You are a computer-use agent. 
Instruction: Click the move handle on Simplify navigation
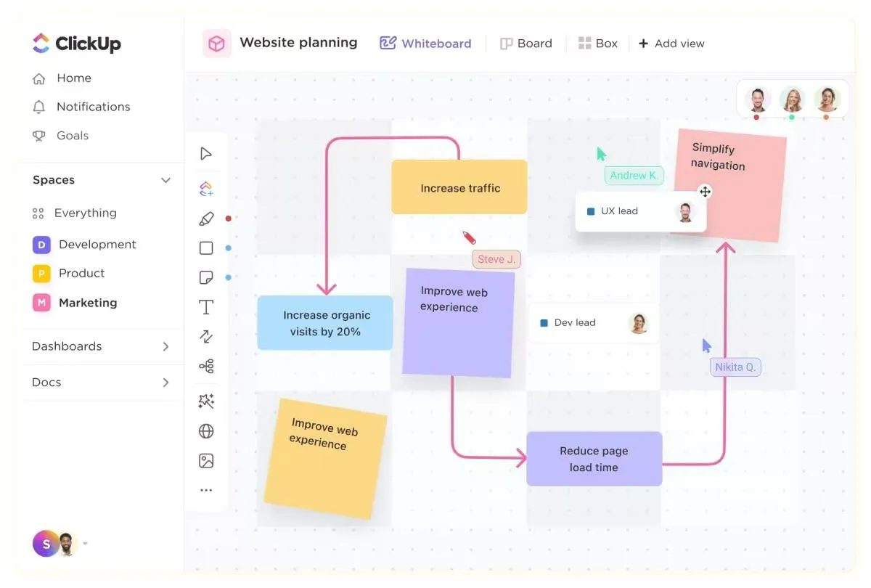click(705, 192)
